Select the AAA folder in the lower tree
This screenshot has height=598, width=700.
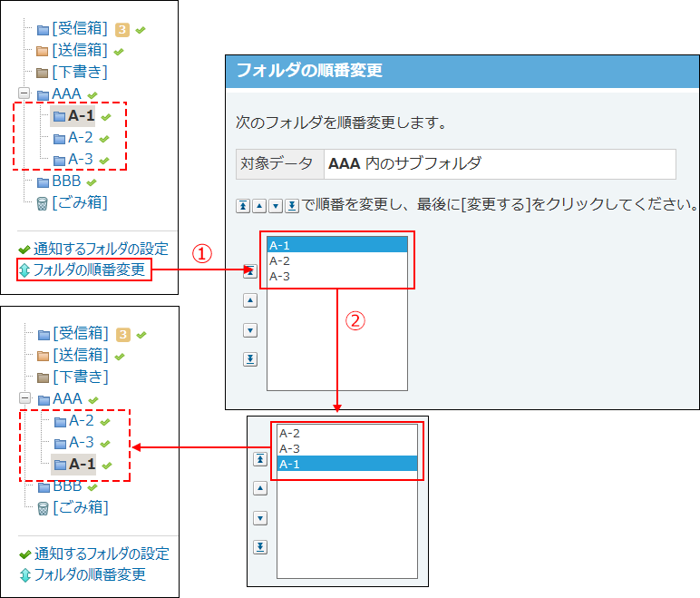click(67, 398)
